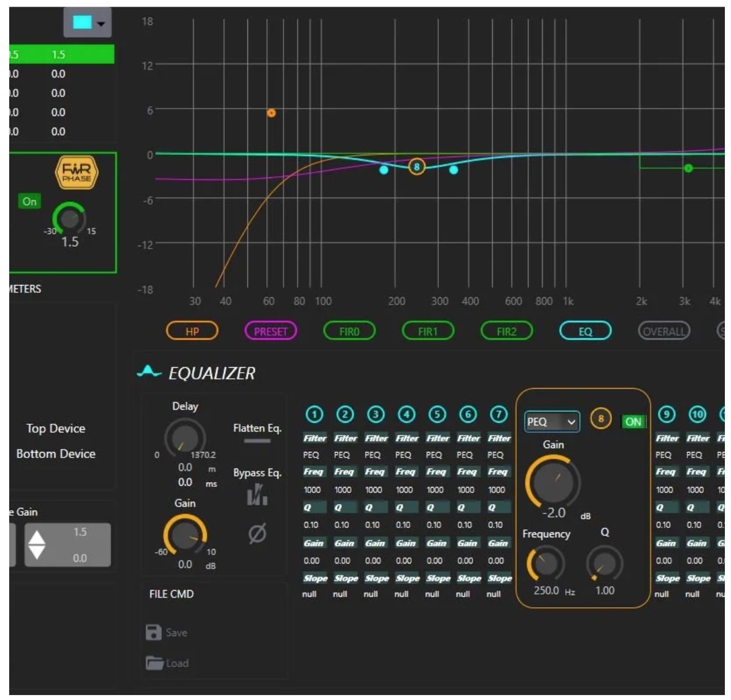Click the Save disk icon

click(153, 632)
